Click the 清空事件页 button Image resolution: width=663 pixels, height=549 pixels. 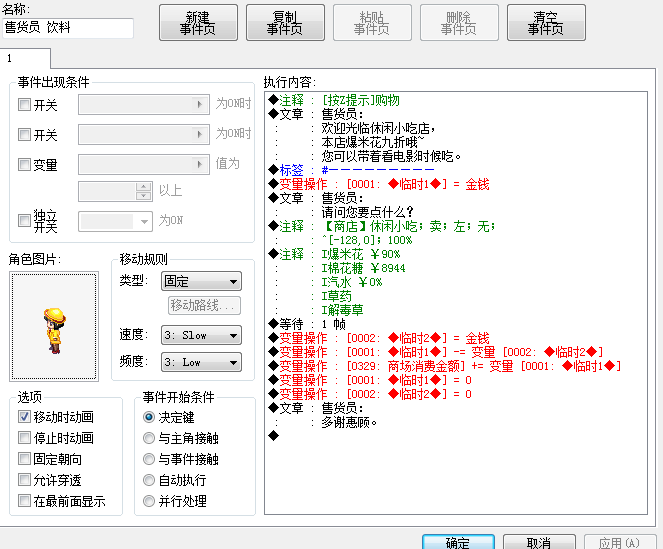coord(546,23)
